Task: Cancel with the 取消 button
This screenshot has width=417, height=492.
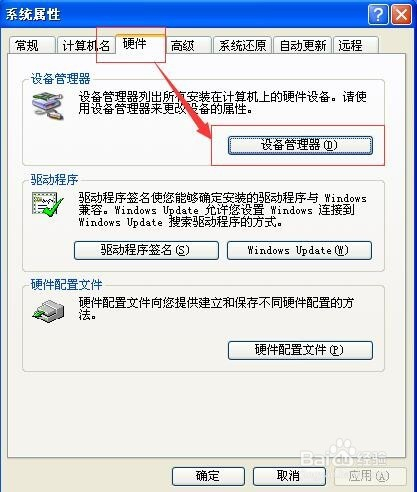Action: coord(289,476)
